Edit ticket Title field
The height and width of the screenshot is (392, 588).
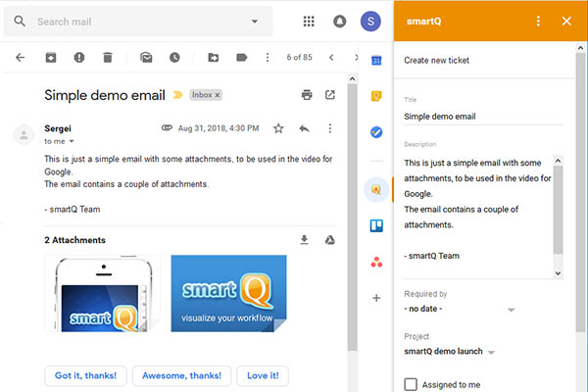[x=483, y=117]
